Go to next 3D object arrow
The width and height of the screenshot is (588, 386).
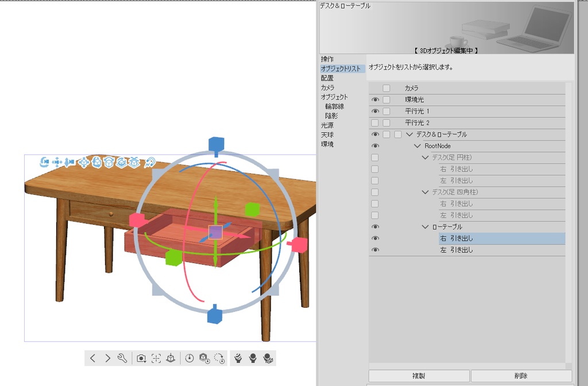(x=107, y=358)
